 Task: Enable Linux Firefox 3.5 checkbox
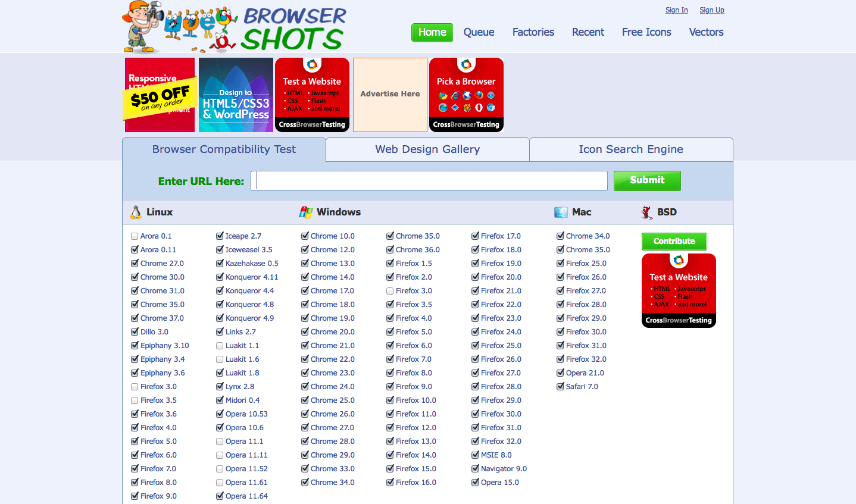coord(135,400)
